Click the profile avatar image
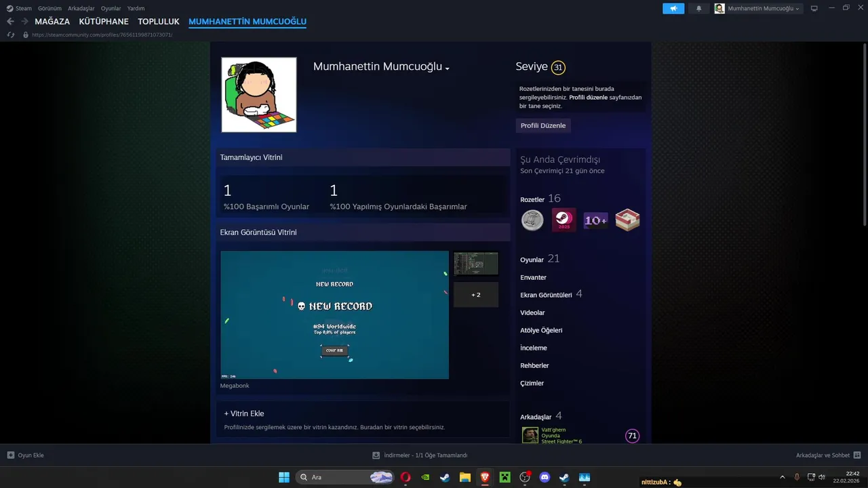This screenshot has width=868, height=488. pyautogui.click(x=259, y=95)
